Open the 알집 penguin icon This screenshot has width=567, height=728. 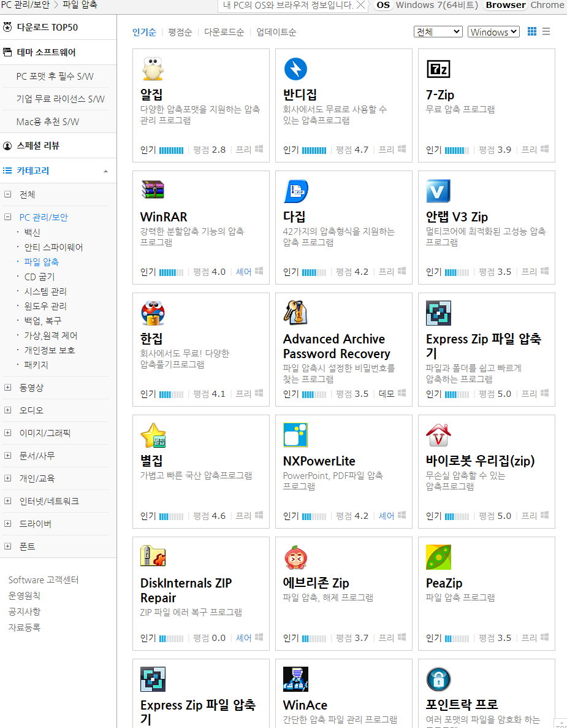(153, 69)
